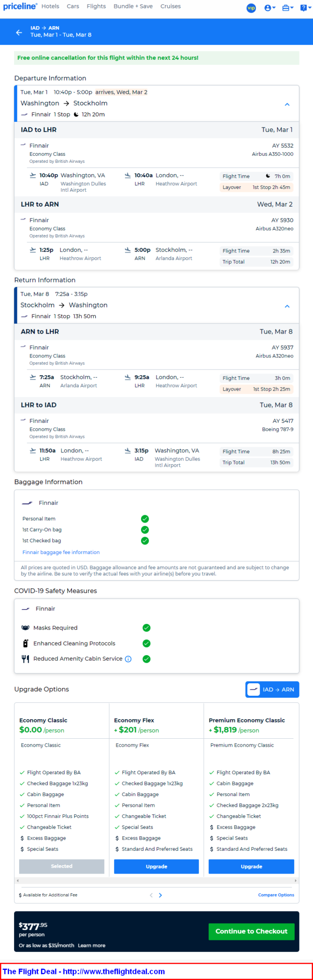Open the Compare Options link
Screen dimensions: 313x980
(276, 895)
